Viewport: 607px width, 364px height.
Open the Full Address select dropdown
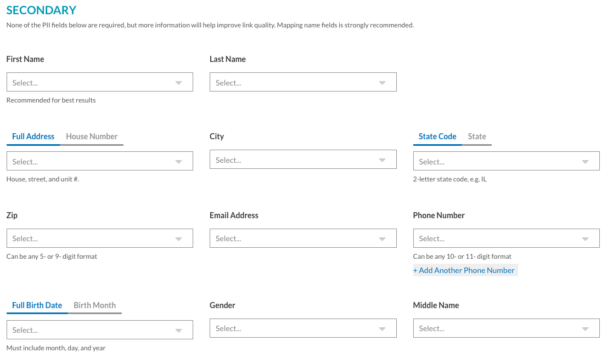[99, 161]
